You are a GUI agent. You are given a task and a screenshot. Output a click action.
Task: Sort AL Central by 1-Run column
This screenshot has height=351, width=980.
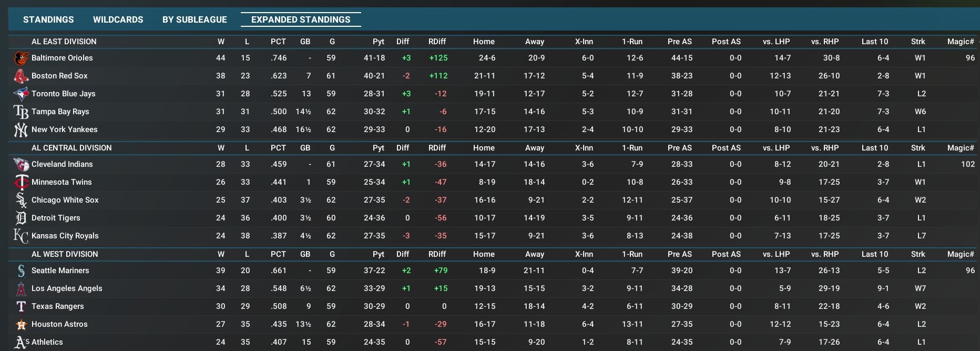632,148
